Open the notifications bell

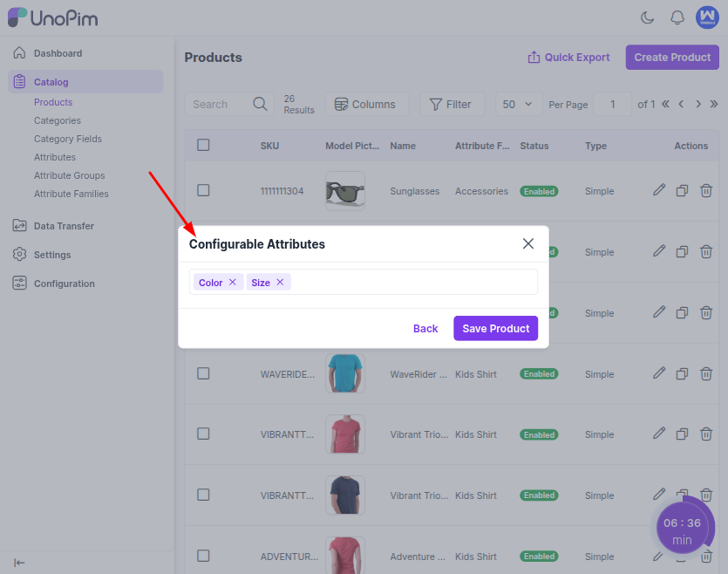pyautogui.click(x=677, y=17)
